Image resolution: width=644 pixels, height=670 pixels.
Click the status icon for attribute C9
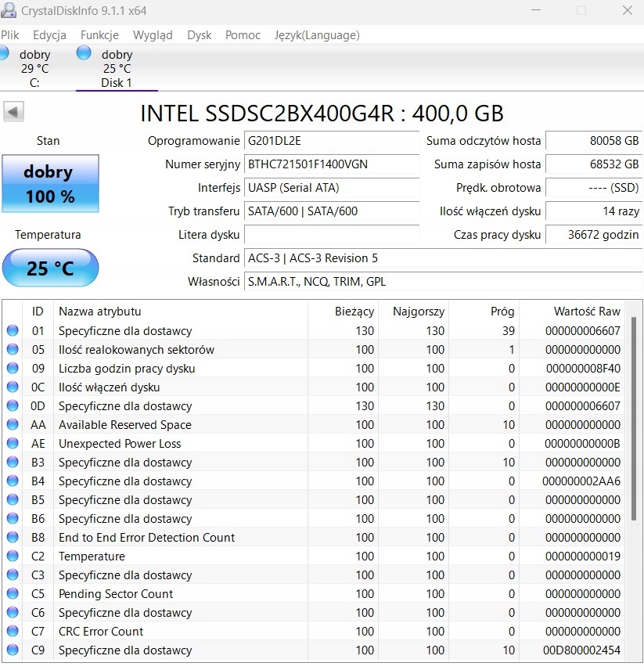[13, 650]
